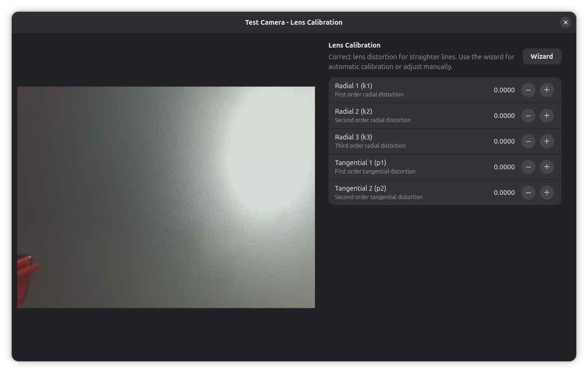
Task: Increase Tangential 1 (p1) with plus button
Action: (x=547, y=167)
